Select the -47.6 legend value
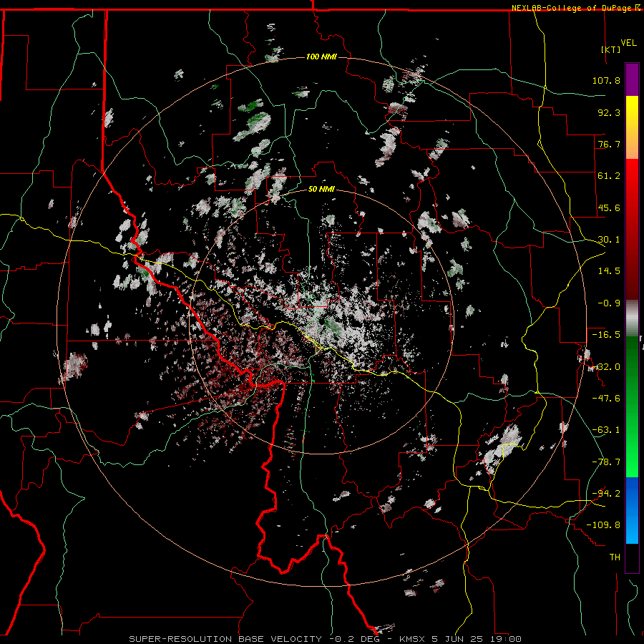The height and width of the screenshot is (644, 644). pos(606,399)
